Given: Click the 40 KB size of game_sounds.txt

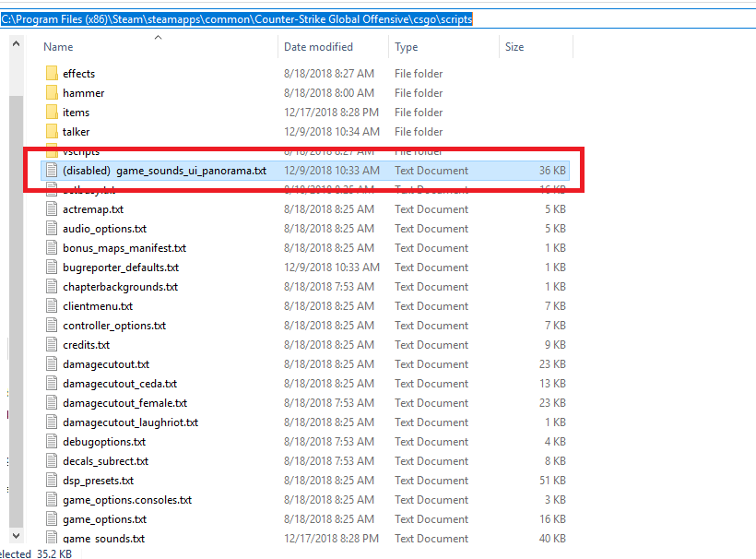Looking at the screenshot, I should pos(552,539).
